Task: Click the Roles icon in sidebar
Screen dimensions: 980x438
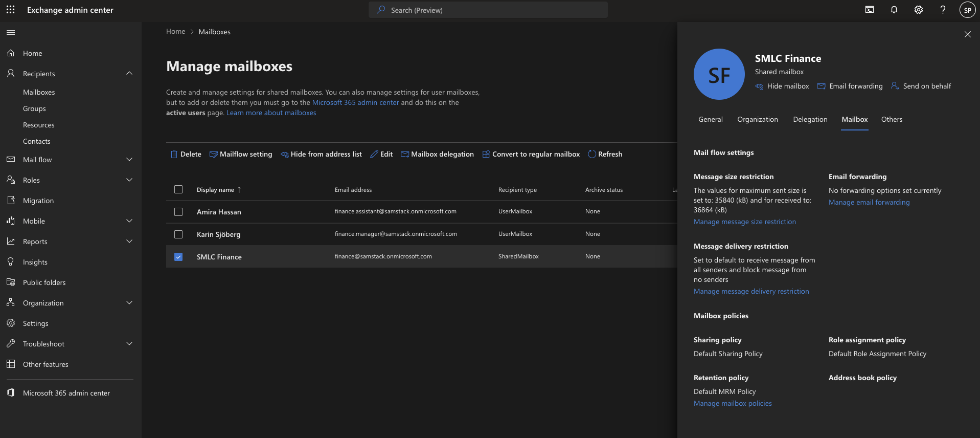Action: (x=11, y=180)
